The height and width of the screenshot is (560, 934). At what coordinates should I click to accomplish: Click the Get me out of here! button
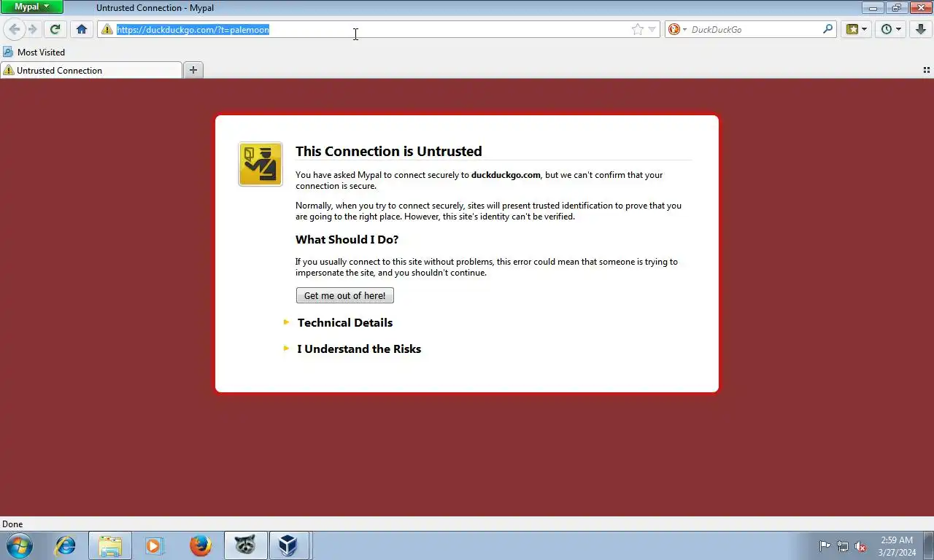tap(345, 295)
